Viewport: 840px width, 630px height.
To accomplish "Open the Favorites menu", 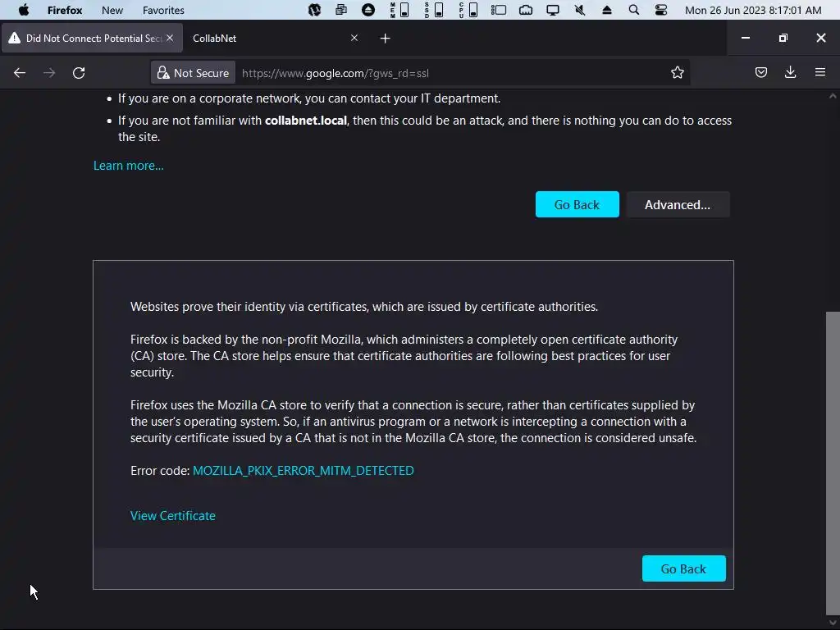I will click(x=163, y=10).
